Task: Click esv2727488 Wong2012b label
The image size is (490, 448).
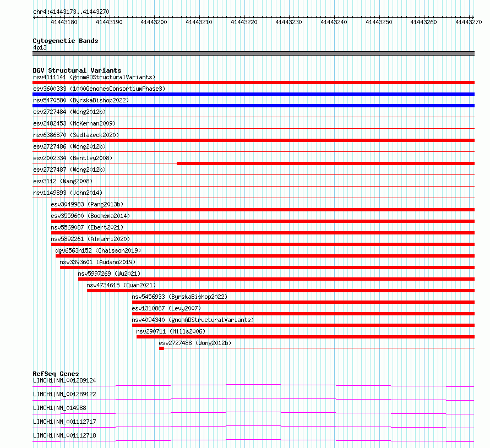Action: coord(195,343)
